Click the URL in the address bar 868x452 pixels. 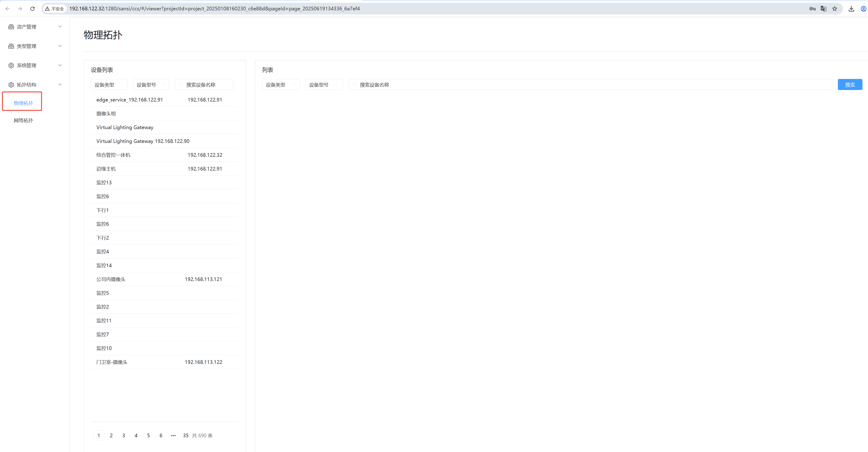click(x=215, y=9)
